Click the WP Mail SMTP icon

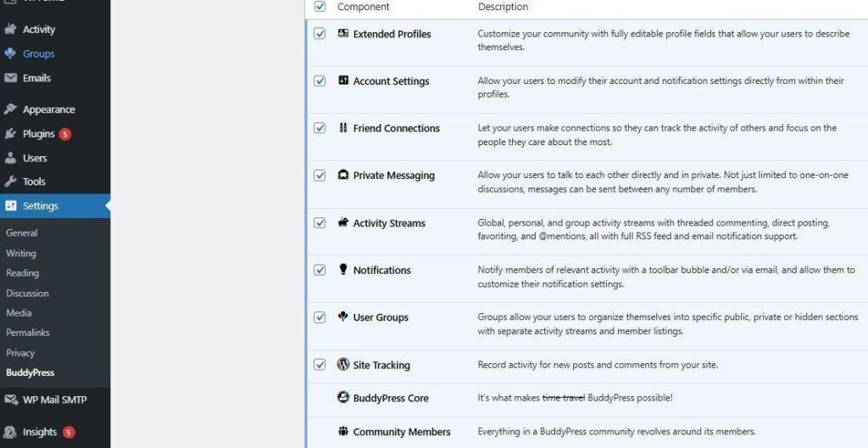click(10, 400)
